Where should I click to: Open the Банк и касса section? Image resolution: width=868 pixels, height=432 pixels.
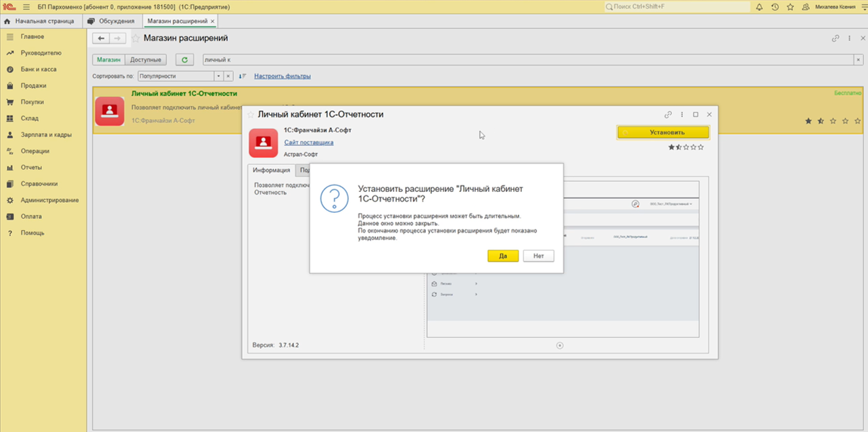point(39,69)
